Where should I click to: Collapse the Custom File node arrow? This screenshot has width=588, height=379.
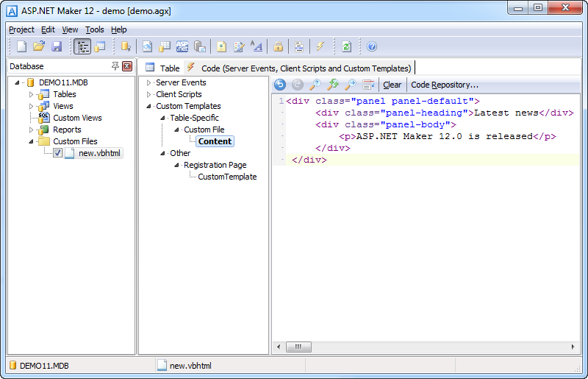coord(176,130)
